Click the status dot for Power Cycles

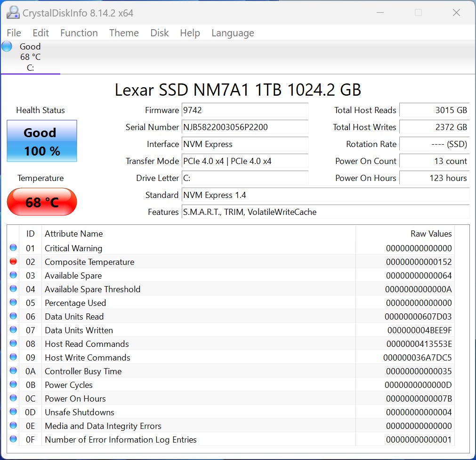pos(13,385)
